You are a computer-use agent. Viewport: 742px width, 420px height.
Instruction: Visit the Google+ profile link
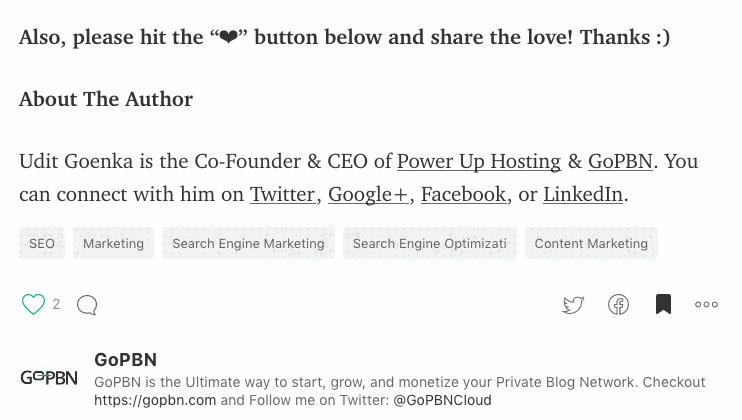coord(368,194)
